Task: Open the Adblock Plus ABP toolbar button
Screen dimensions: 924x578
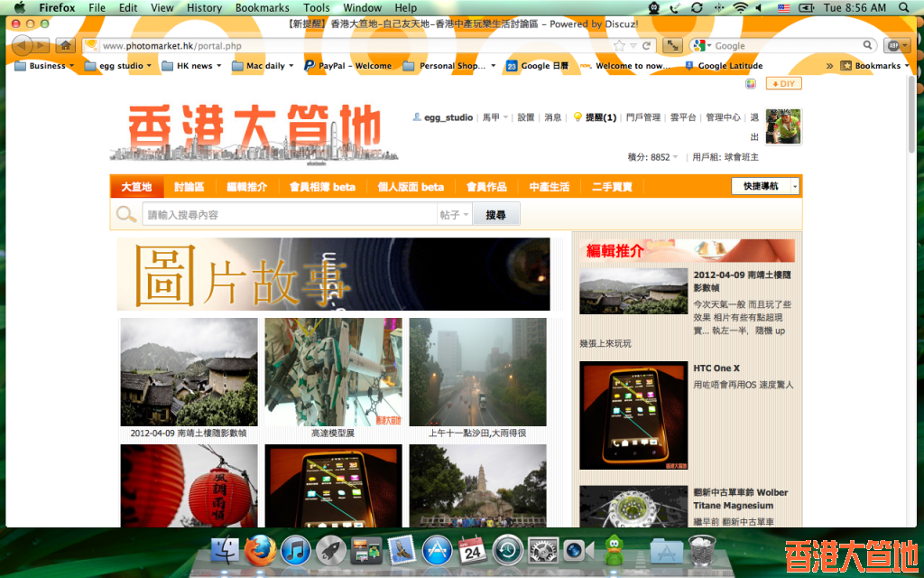Action: pos(897,45)
